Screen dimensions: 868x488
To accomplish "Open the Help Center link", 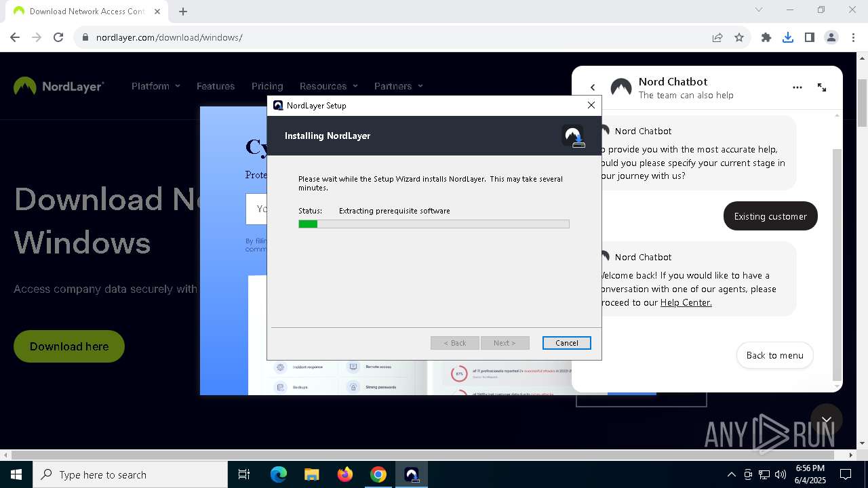I will [x=686, y=302].
